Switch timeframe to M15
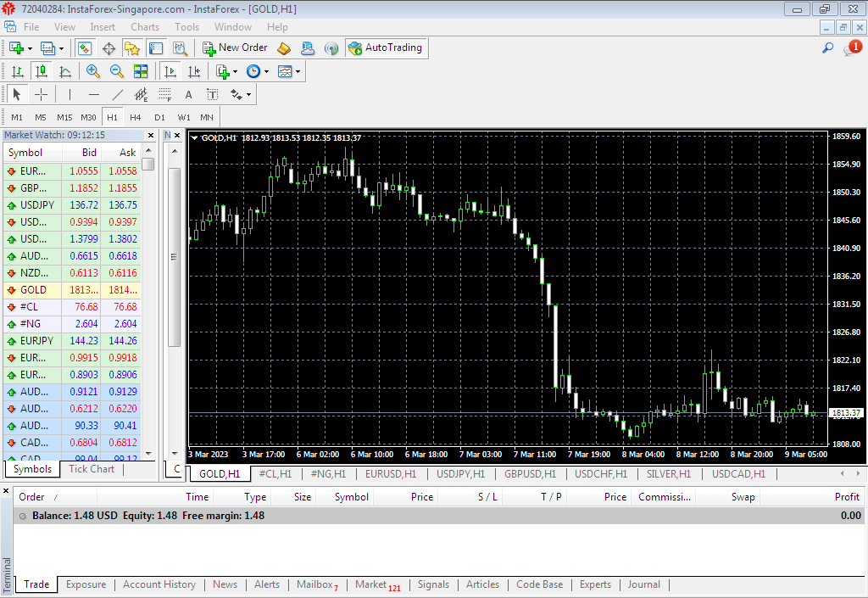Image resolution: width=868 pixels, height=598 pixels. point(64,117)
